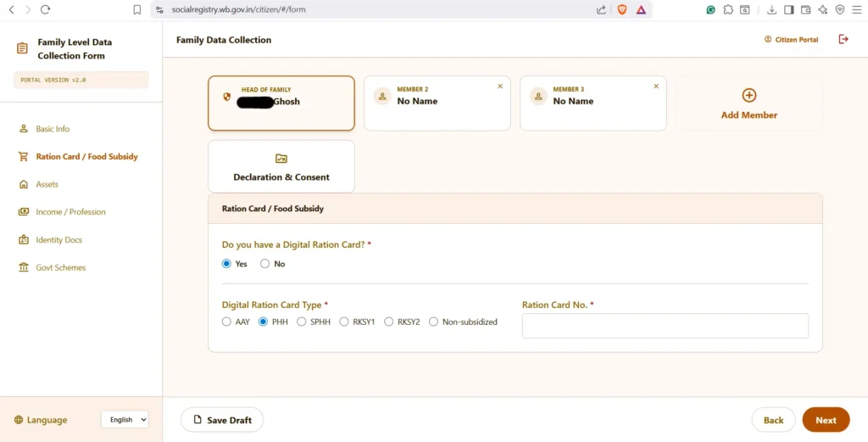Viewport: 868px width, 442px height.
Task: Choose Non-subsidized ration card type
Action: click(433, 322)
